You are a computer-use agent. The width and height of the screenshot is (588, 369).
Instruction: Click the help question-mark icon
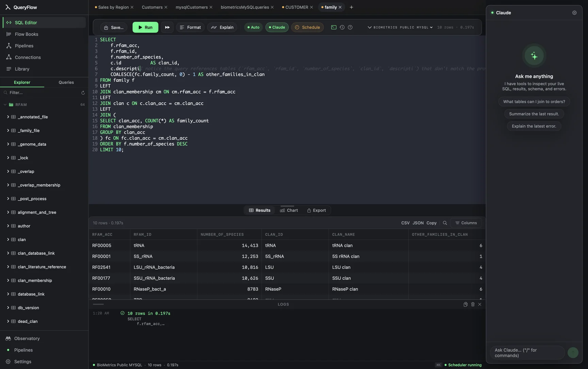tap(350, 27)
